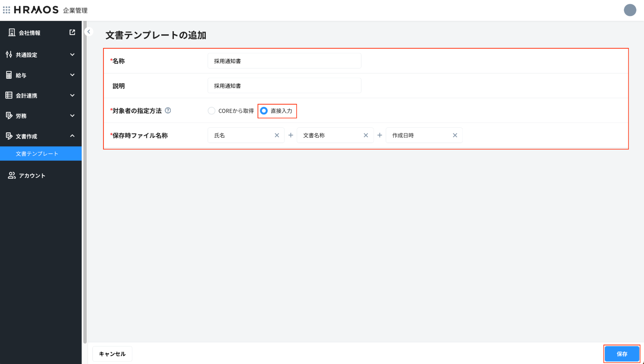This screenshot has height=364, width=644.
Task: Go to アカウント in the sidebar
Action: 32,175
